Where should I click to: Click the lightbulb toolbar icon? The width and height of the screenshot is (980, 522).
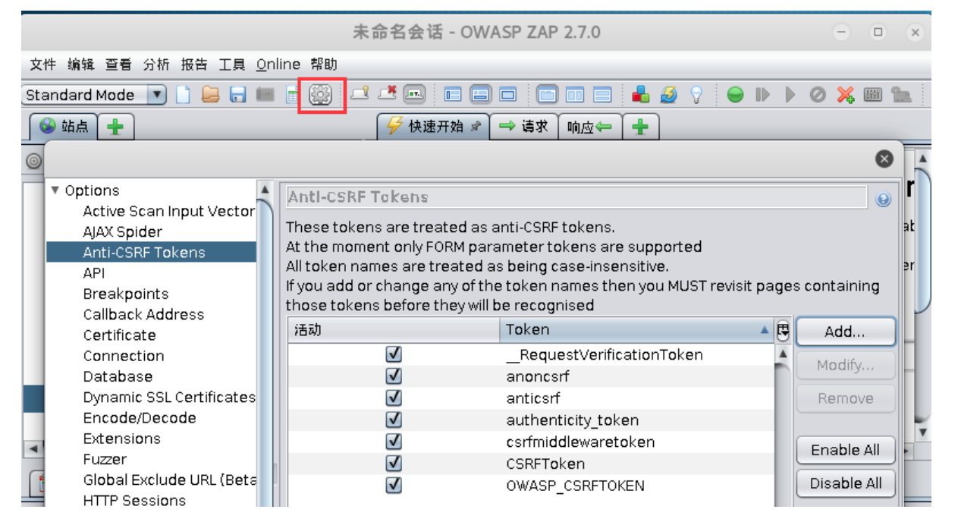tap(697, 94)
